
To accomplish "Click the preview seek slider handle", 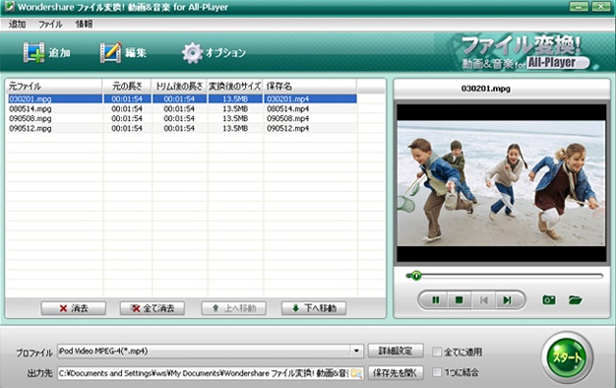I will coord(416,276).
